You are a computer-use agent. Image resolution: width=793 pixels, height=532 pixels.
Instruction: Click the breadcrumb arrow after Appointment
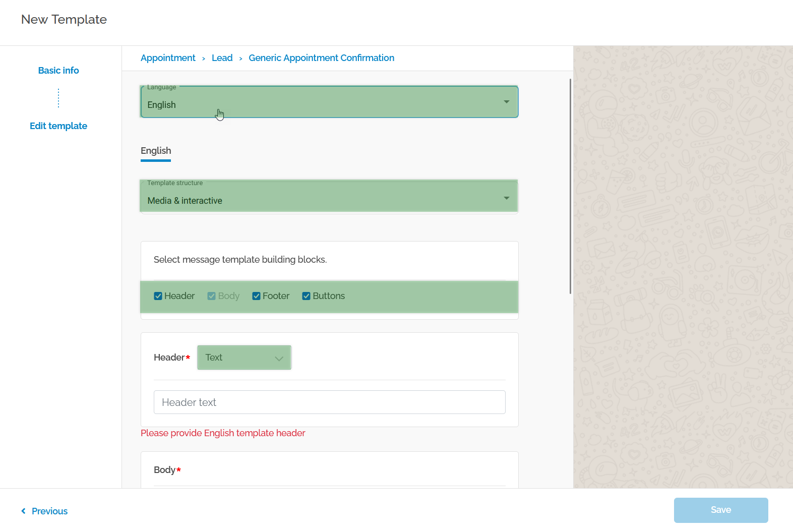click(204, 58)
